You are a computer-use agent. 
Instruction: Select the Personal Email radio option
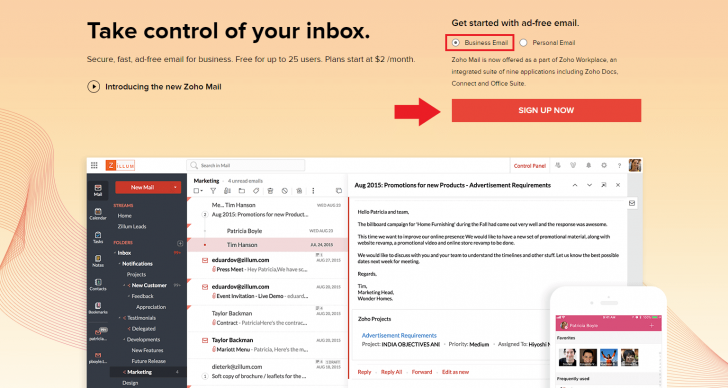523,43
